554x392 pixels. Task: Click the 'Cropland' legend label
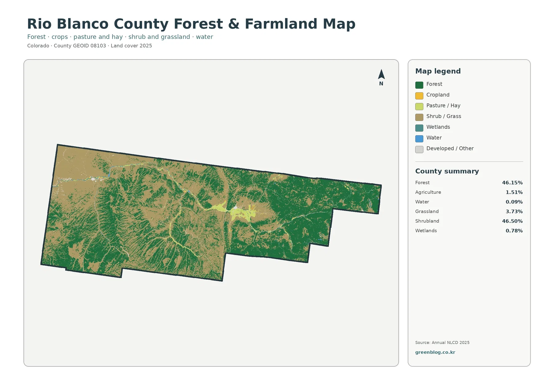tap(438, 95)
